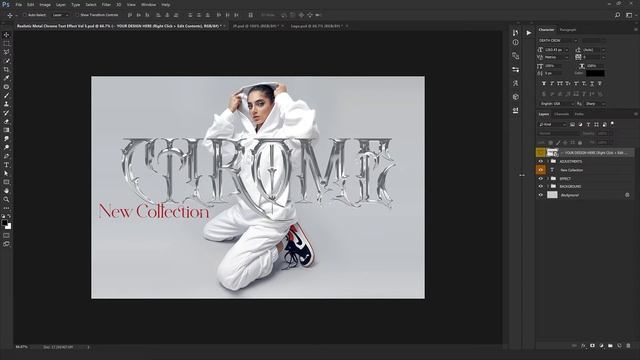The image size is (640, 360).
Task: Switch to the Paths tab
Action: 579,114
